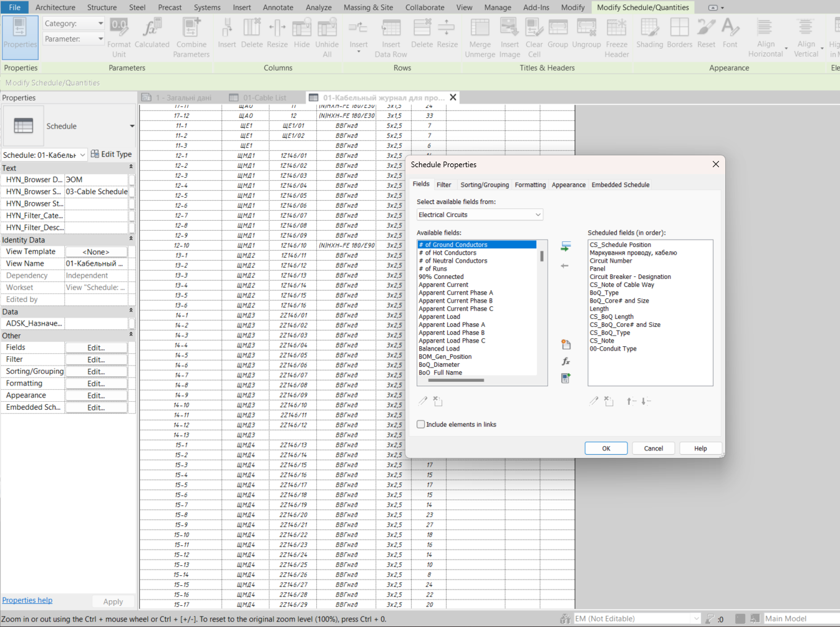Expand the Schedule type selector dropdown
This screenshot has width=840, height=627.
pos(132,126)
